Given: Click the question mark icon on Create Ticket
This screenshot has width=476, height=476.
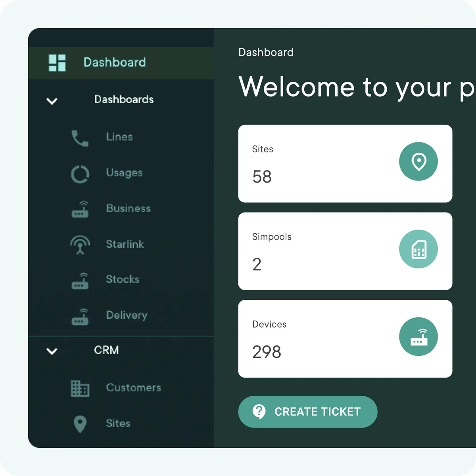Looking at the screenshot, I should (259, 412).
